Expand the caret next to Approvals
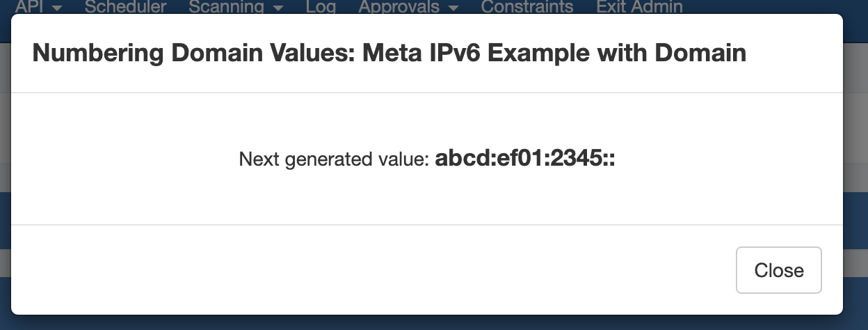The image size is (868, 330). (x=453, y=8)
